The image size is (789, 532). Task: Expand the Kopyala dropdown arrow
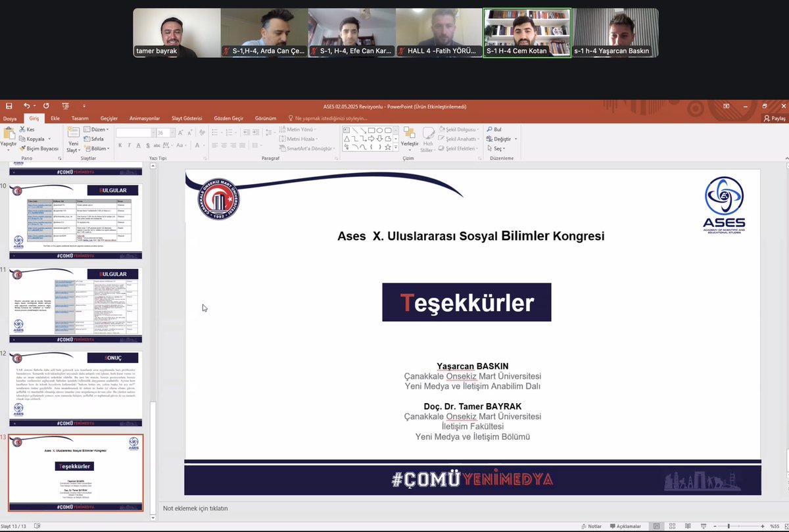pos(49,139)
